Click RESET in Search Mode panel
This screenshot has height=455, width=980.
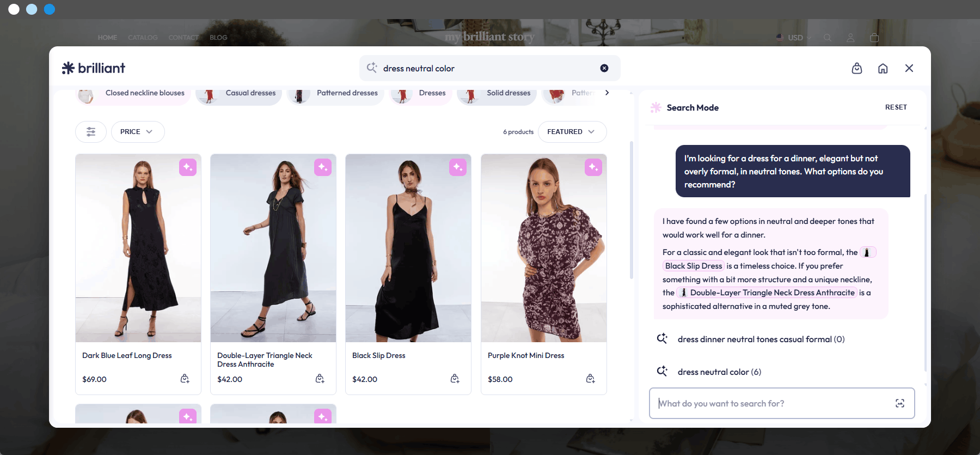(x=896, y=107)
